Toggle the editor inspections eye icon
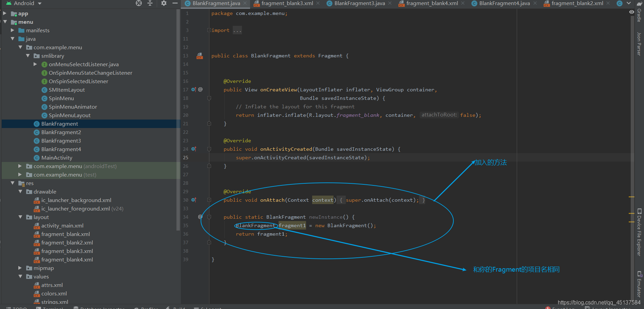 click(631, 12)
